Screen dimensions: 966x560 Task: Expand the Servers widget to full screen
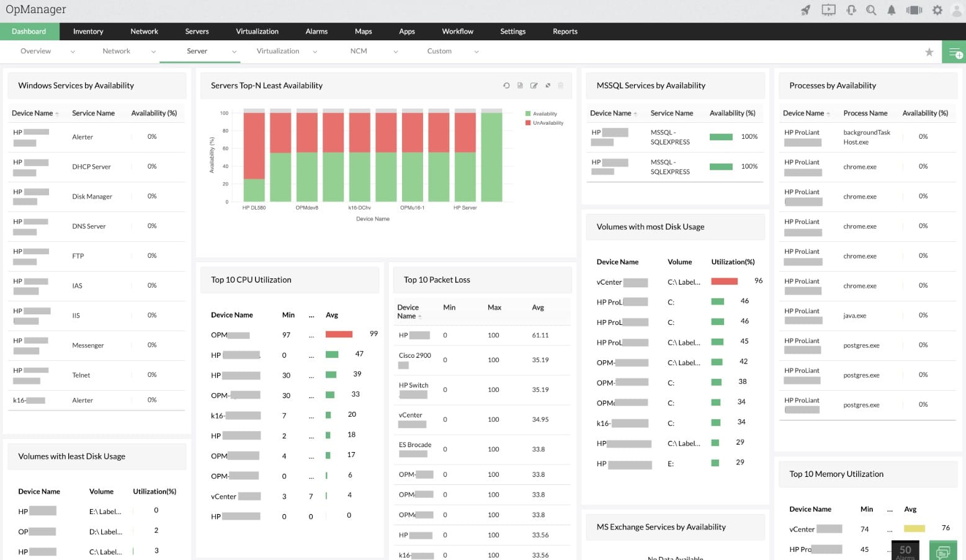click(x=548, y=86)
